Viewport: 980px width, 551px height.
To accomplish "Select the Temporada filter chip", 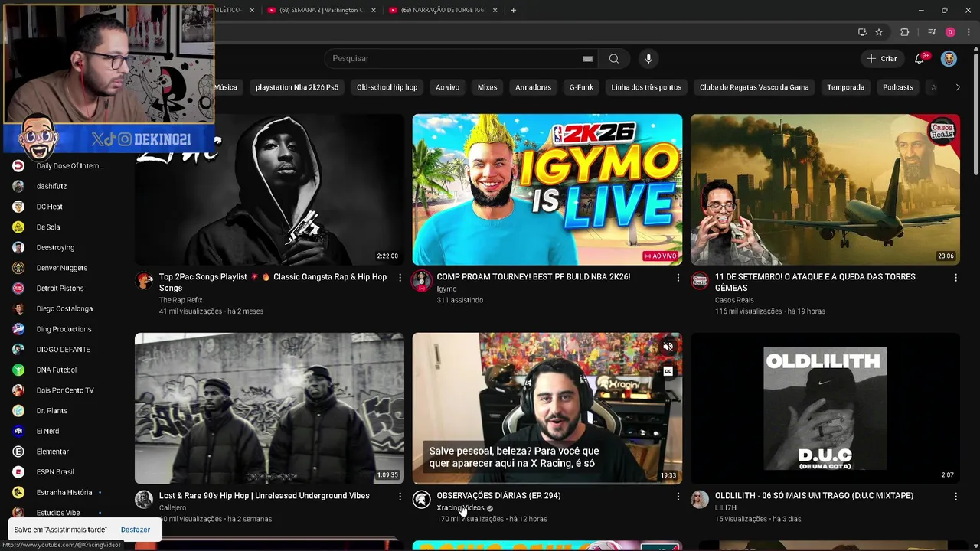I will 845,87.
